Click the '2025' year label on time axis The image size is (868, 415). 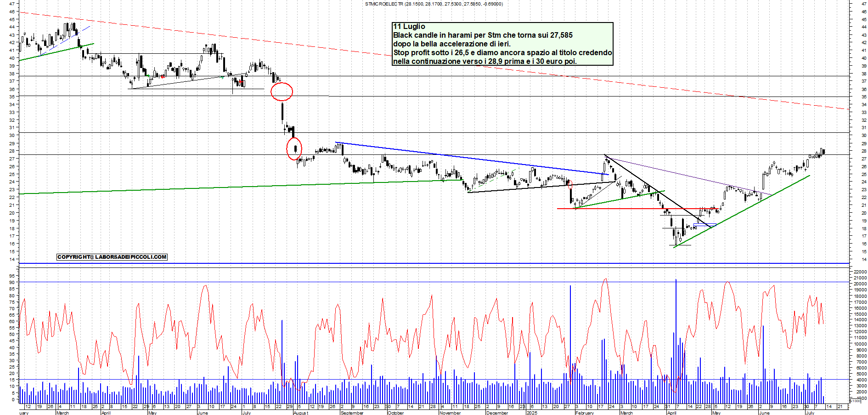[x=532, y=413]
